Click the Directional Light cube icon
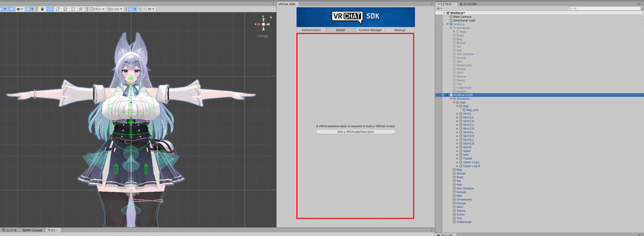 (x=451, y=20)
